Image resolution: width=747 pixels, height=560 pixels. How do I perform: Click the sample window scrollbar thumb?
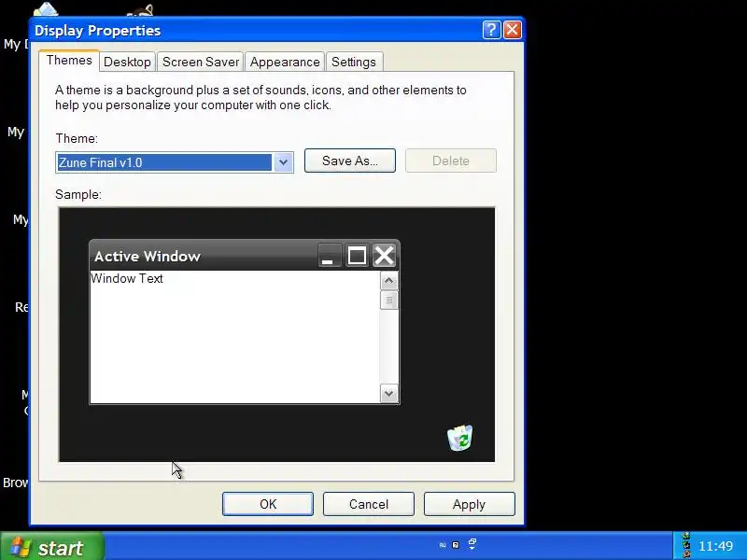click(x=388, y=300)
